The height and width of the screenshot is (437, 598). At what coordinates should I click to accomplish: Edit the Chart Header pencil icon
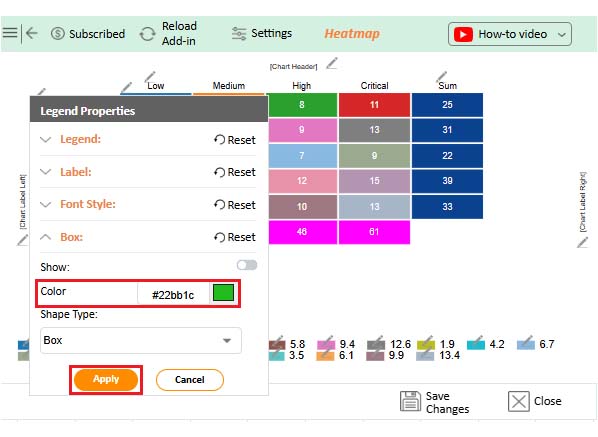[332, 63]
